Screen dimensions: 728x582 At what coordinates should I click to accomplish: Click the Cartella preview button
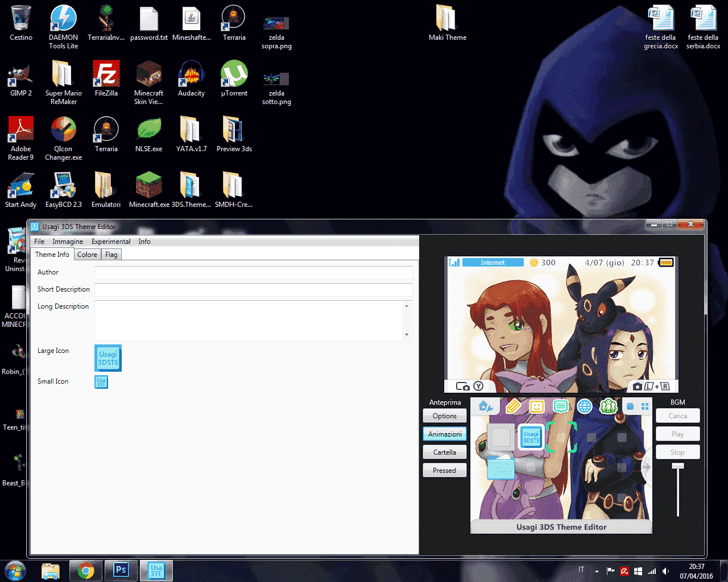(x=445, y=452)
